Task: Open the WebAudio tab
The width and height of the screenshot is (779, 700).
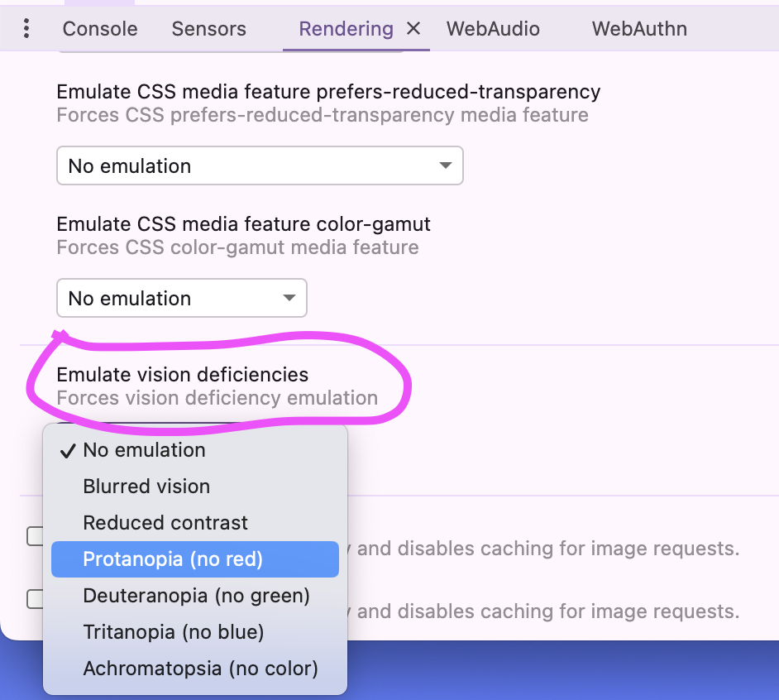Action: click(x=493, y=29)
